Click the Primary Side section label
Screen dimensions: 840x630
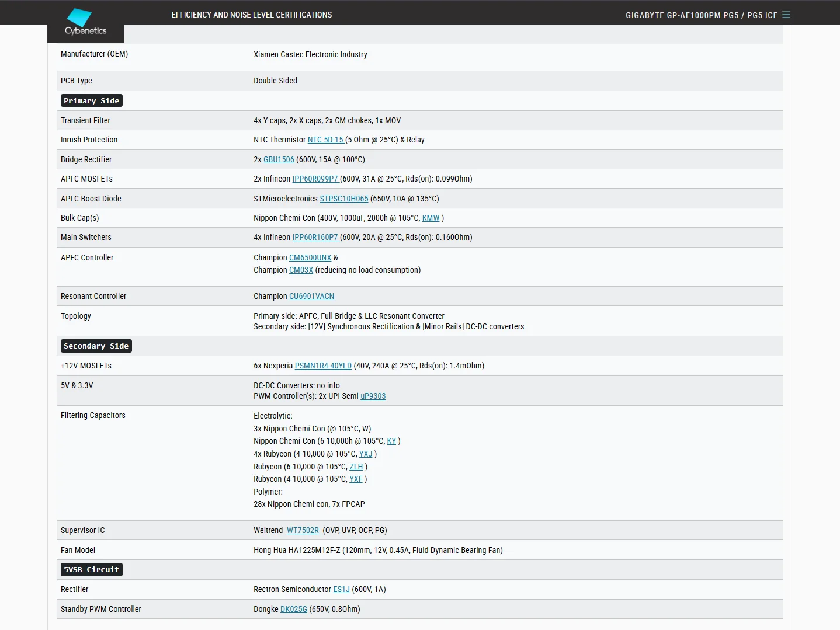(92, 100)
